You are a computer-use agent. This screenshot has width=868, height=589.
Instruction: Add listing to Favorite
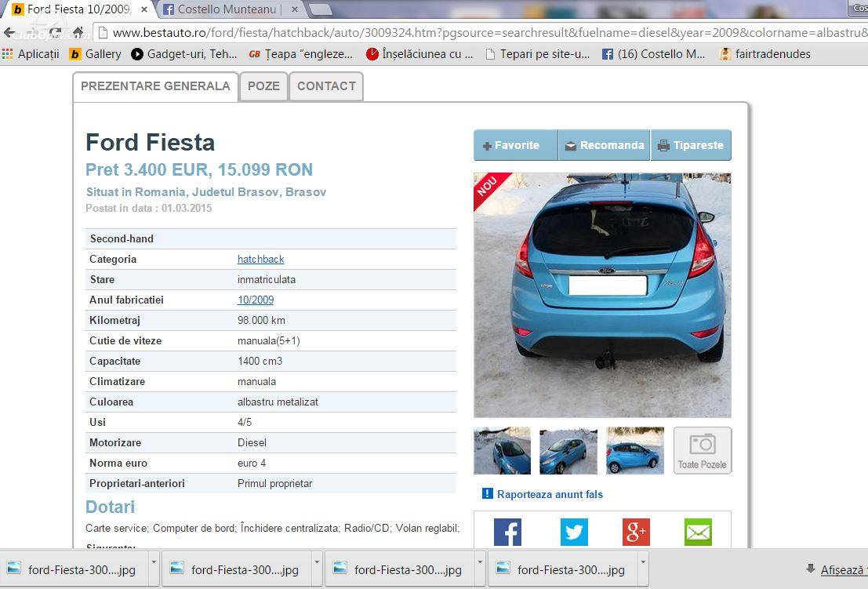(x=515, y=145)
